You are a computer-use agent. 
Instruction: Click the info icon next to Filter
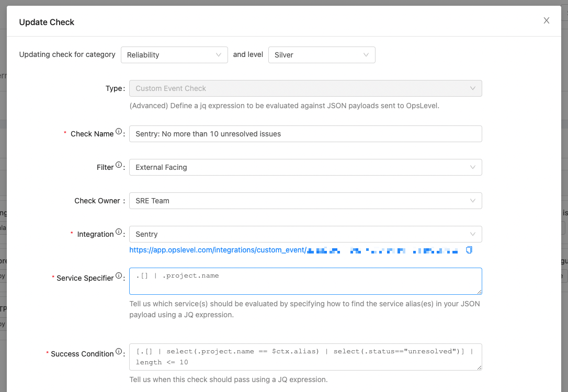click(119, 165)
